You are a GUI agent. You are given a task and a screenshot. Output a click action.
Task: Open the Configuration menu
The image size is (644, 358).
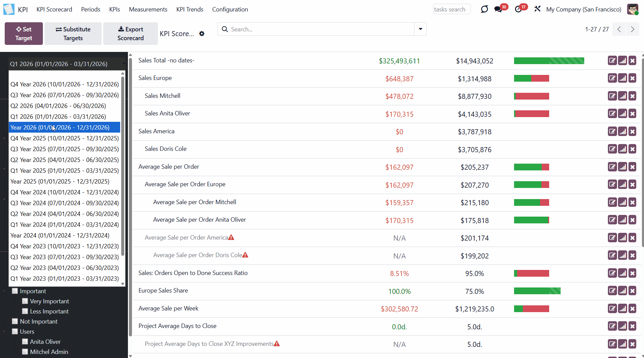click(230, 9)
